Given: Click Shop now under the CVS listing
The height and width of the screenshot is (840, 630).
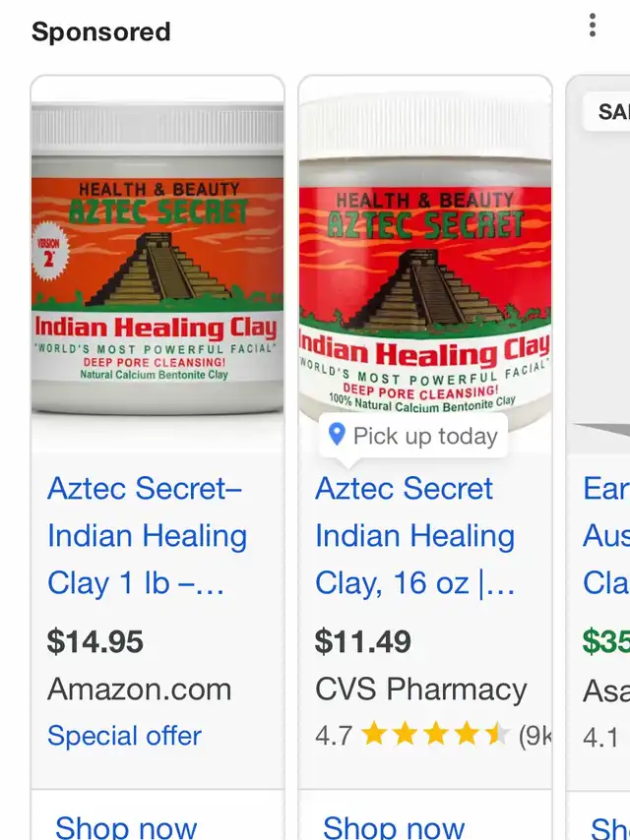Looking at the screenshot, I should (394, 826).
